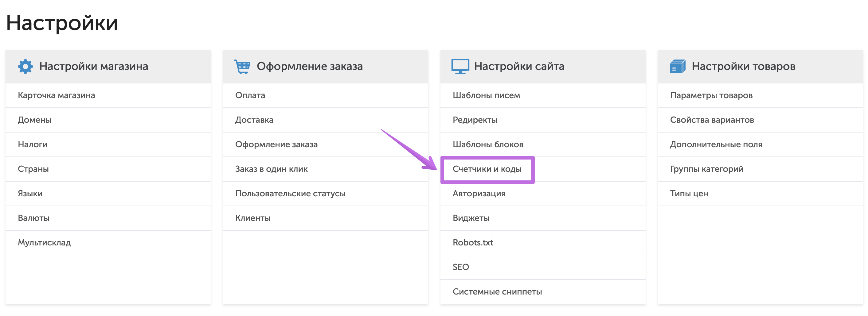This screenshot has height=316, width=868.
Task: Select the Языки settings link
Action: tap(30, 194)
